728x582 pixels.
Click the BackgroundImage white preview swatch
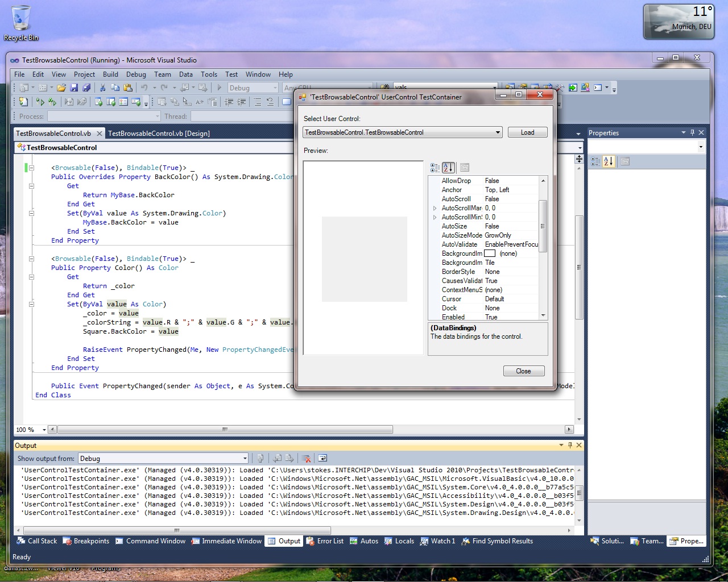click(490, 253)
